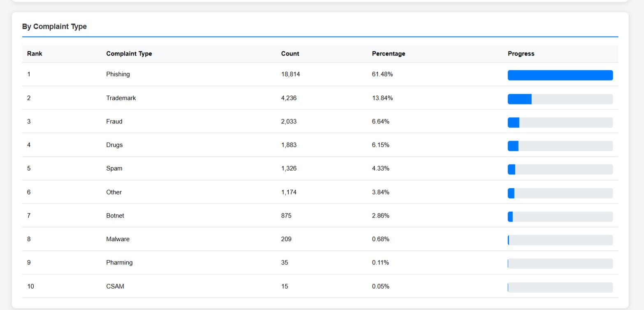Click the By Complaint Type section title
This screenshot has width=644, height=310.
click(55, 26)
